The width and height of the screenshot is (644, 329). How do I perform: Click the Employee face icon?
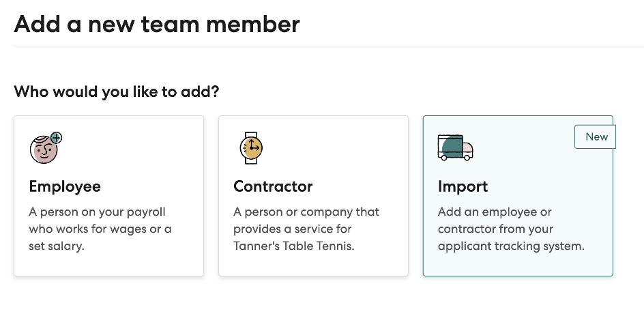coord(43,149)
